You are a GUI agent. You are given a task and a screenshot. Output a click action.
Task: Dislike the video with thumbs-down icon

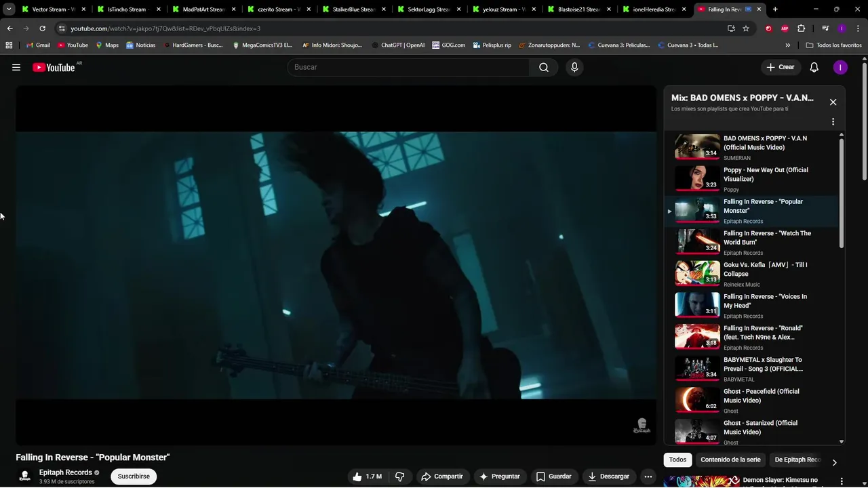point(400,476)
